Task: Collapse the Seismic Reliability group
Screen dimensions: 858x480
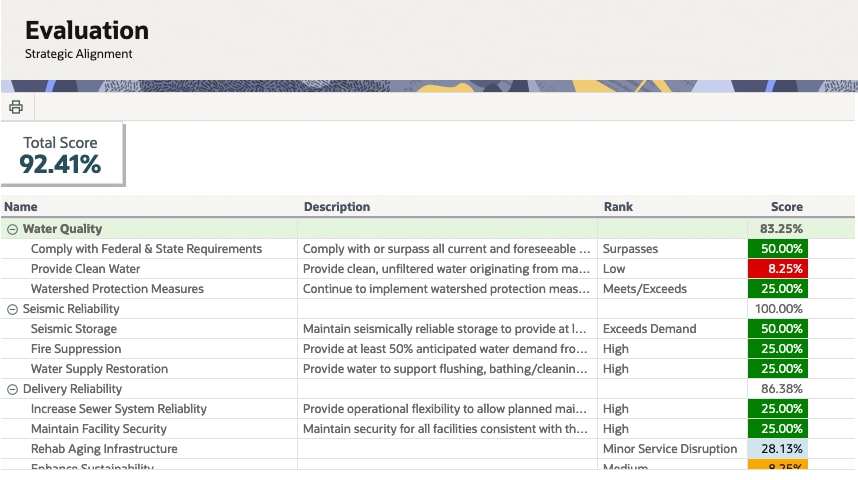Action: tap(12, 309)
